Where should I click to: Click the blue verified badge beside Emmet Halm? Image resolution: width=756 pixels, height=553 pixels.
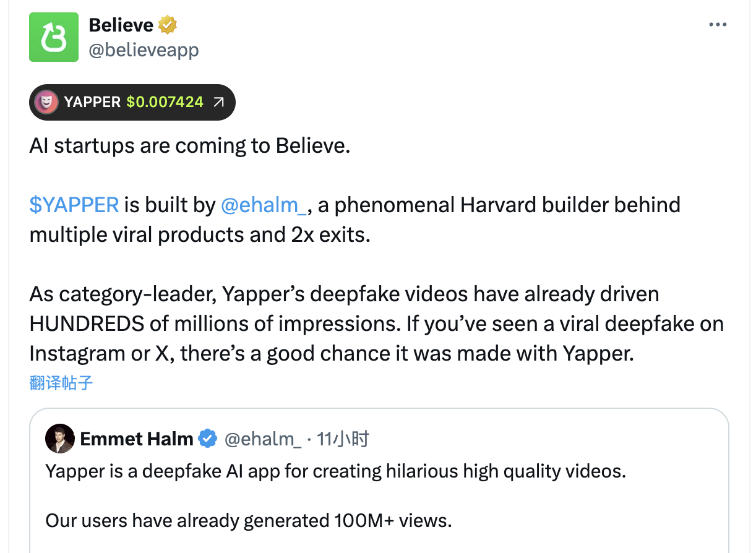coord(208,439)
